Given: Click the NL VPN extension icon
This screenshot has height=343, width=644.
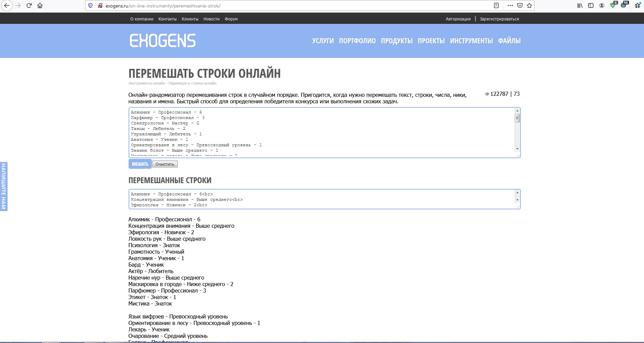Looking at the screenshot, I should [x=624, y=5].
